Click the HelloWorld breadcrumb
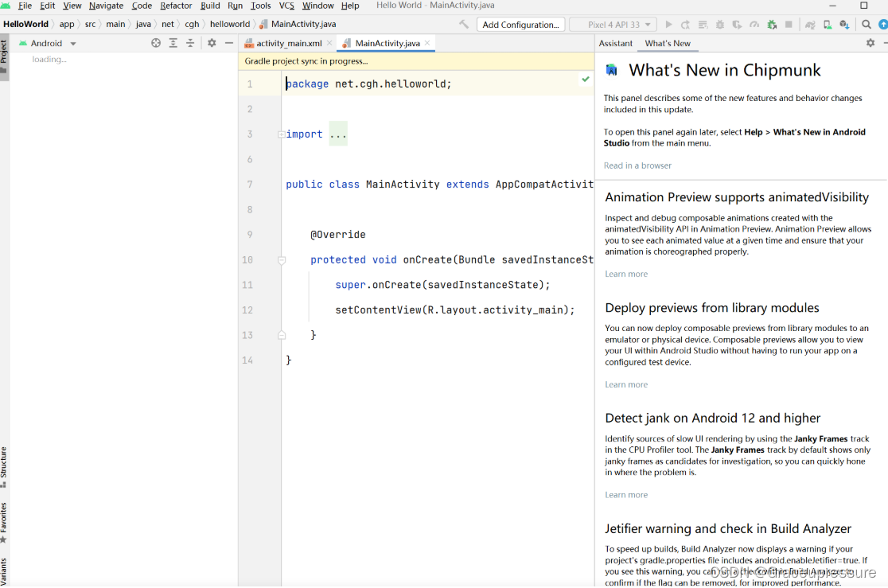 click(25, 25)
